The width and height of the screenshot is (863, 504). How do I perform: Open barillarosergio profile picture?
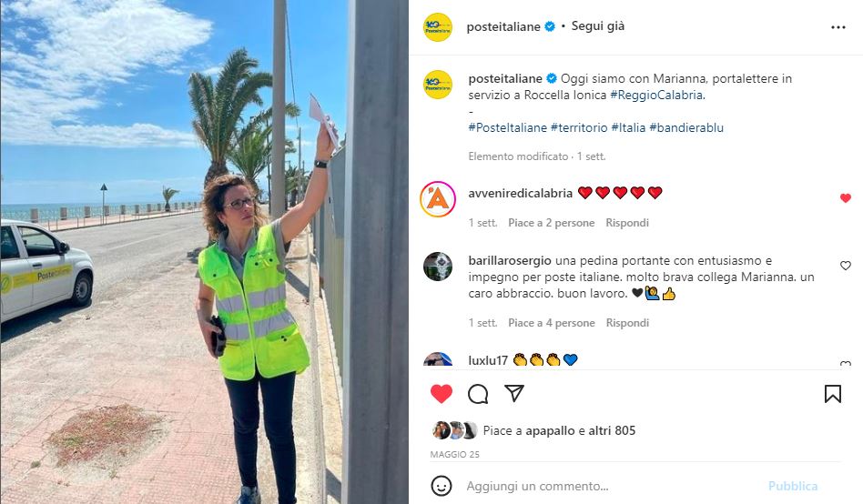point(438,267)
